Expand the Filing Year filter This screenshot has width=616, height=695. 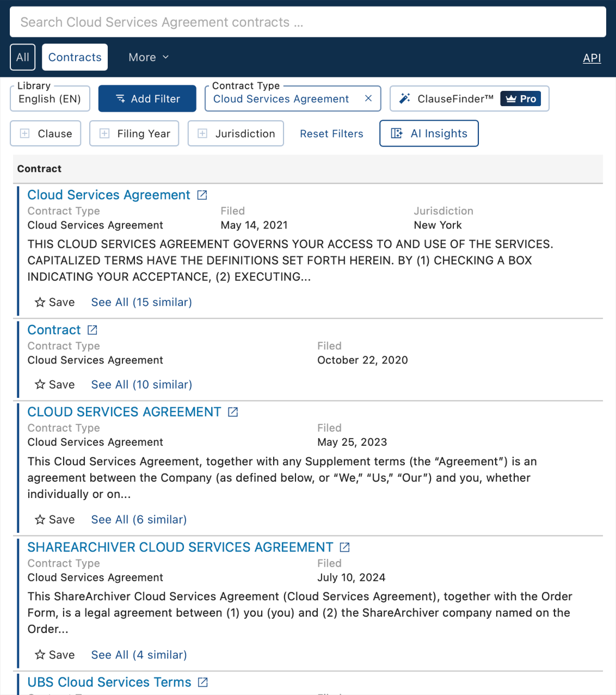pos(134,133)
